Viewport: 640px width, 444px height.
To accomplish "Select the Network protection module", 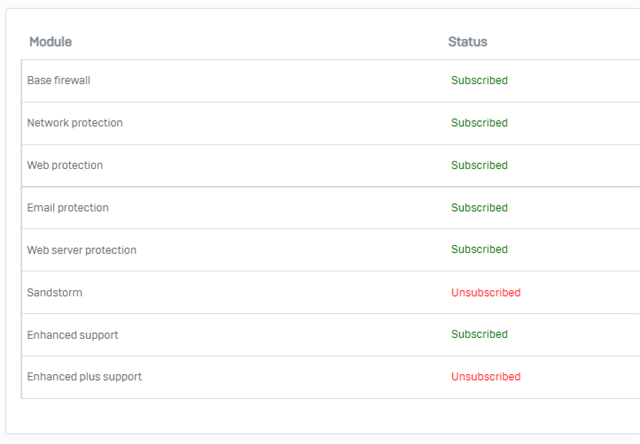I will pos(75,123).
